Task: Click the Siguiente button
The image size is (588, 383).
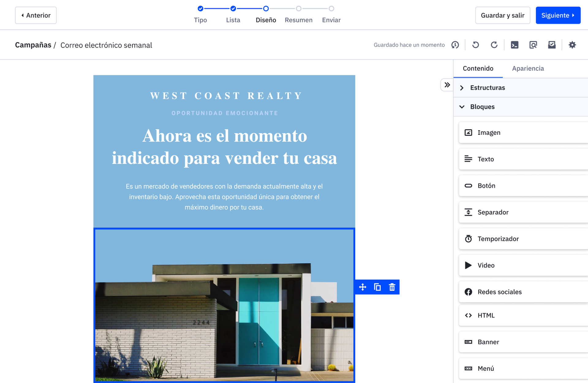Action: 558,15
